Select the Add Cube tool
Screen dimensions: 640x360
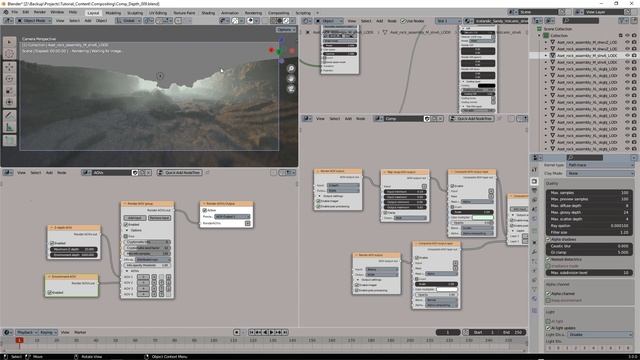coord(10,141)
